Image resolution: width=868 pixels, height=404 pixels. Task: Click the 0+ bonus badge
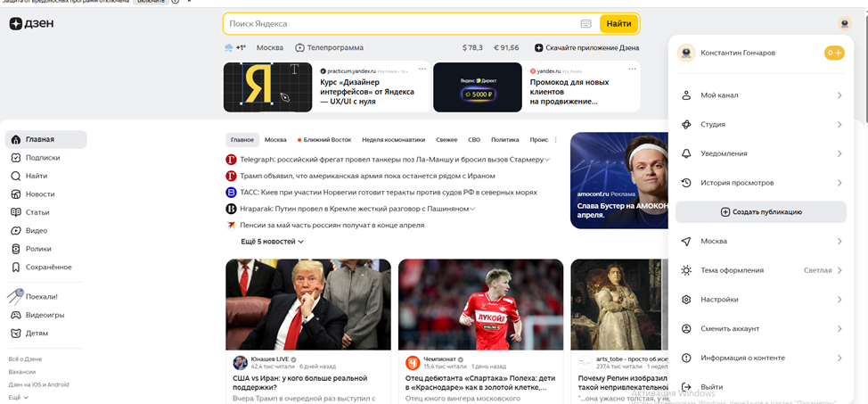click(834, 54)
